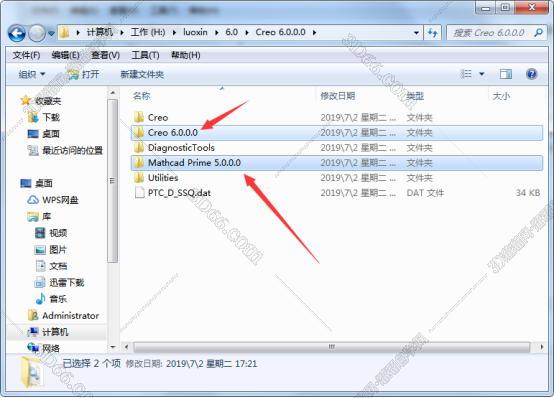Expand the arrow after luoxin breadcrumb

pyautogui.click(x=217, y=33)
